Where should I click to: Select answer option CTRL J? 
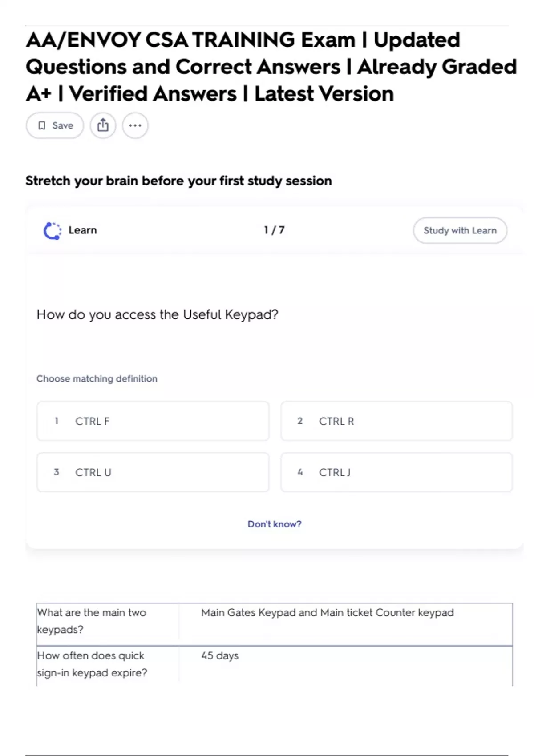(x=396, y=472)
